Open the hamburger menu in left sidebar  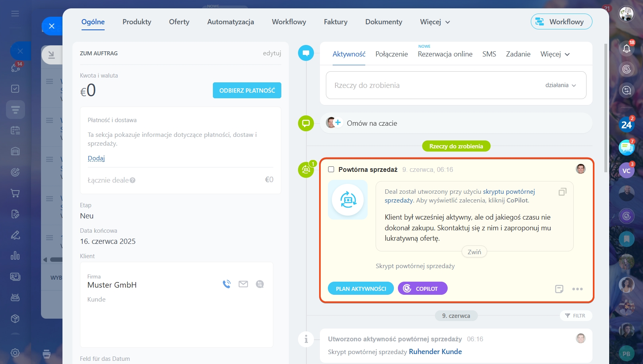click(15, 14)
